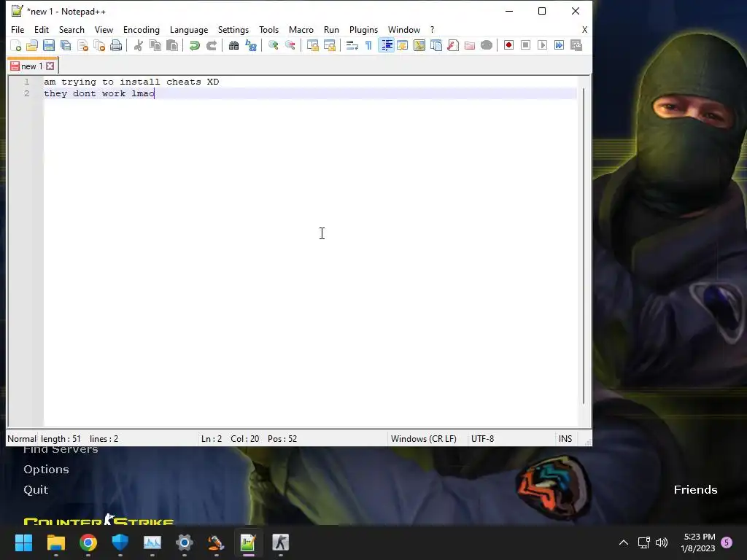Screen dimensions: 747x560
Task: Redo using the toolbar redo arrow
Action: coord(211,45)
